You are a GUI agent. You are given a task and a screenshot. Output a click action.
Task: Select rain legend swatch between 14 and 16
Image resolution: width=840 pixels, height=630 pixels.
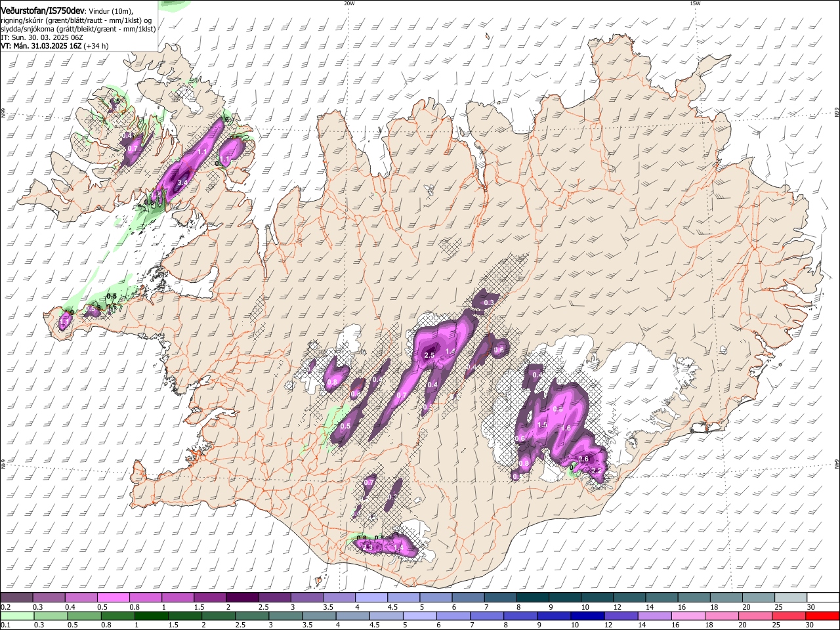(654, 616)
